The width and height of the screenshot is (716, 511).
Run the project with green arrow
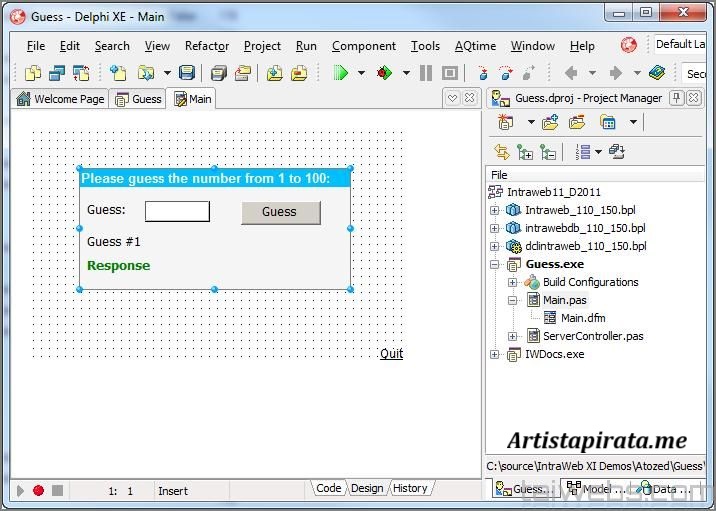(341, 73)
